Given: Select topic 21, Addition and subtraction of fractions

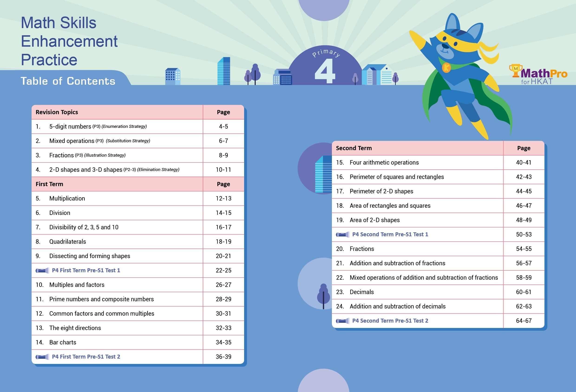Looking at the screenshot, I should 418,263.
